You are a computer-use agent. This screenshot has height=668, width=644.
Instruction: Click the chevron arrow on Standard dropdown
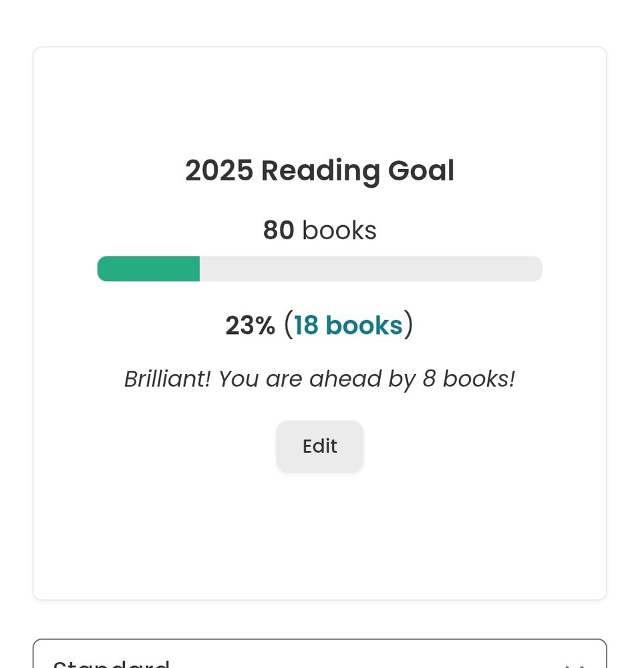tap(575, 663)
